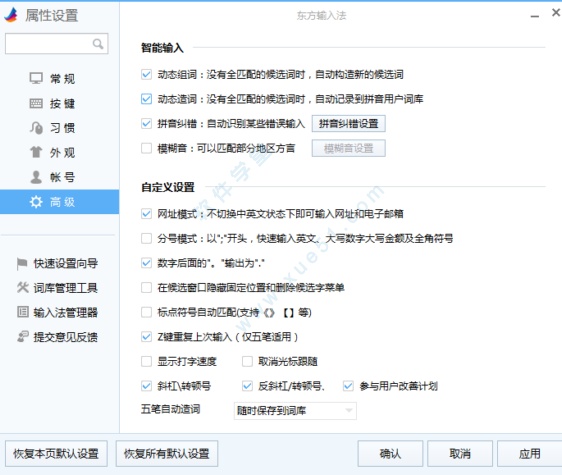562x475 pixels.
Task: Click the tools icon of 词库管理工具
Action: point(23,287)
